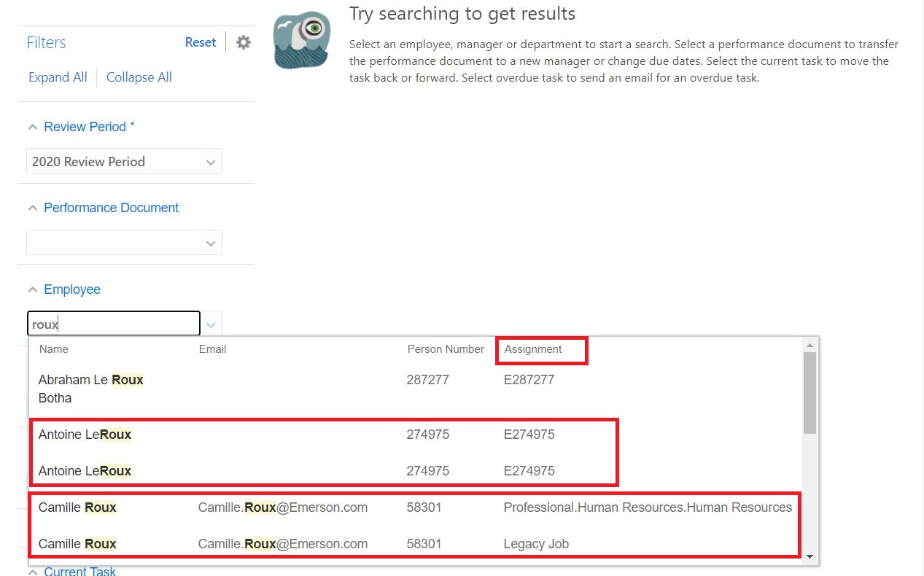
Task: Collapse the Performance Document section chevron
Action: (32, 208)
